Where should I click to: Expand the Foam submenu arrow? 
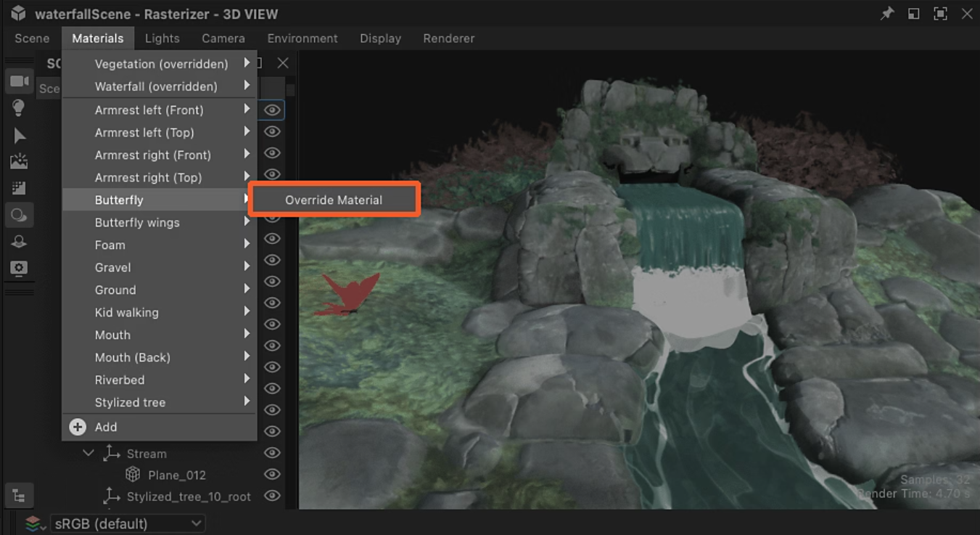(x=247, y=244)
